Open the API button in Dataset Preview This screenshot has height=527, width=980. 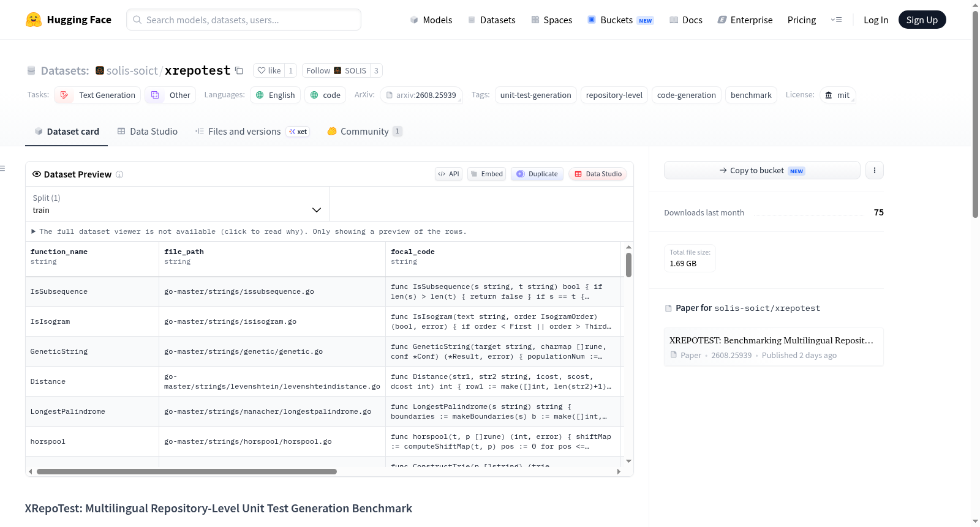coord(448,174)
